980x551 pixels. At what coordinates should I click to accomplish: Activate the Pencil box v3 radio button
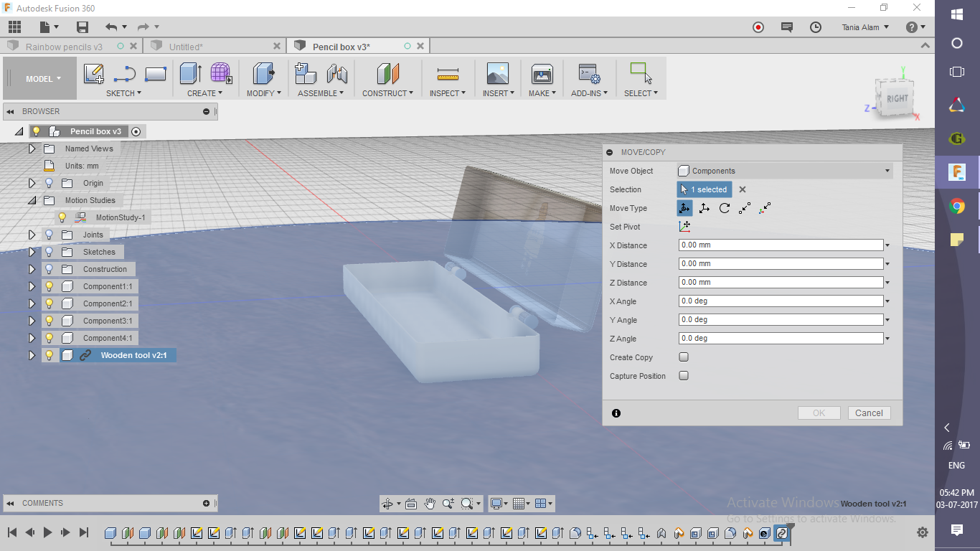136,131
